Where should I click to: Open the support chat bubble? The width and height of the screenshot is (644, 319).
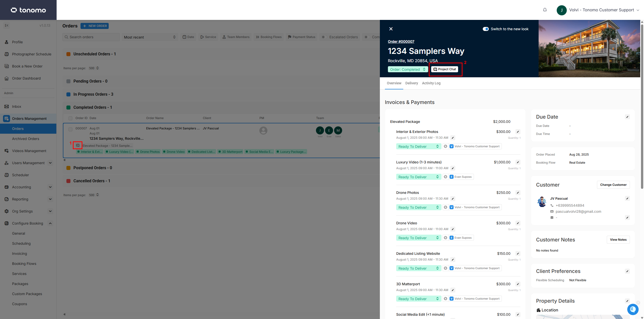(x=633, y=309)
